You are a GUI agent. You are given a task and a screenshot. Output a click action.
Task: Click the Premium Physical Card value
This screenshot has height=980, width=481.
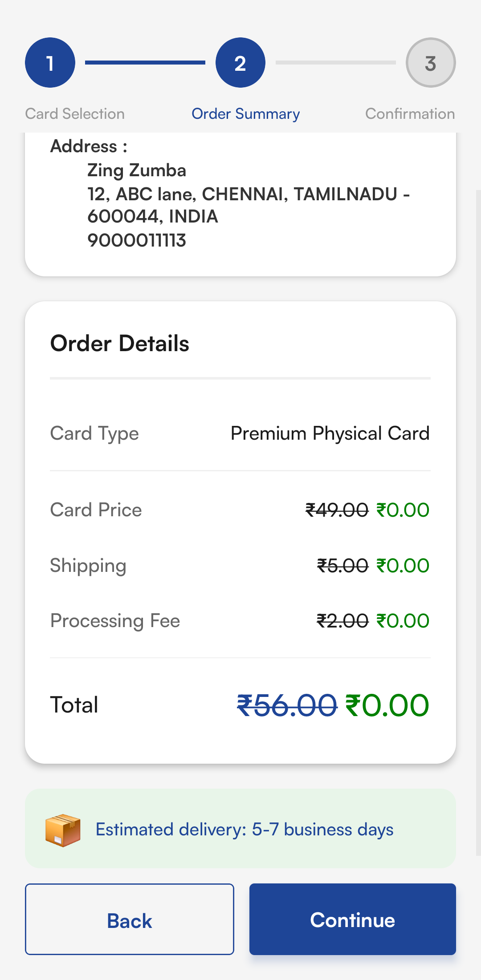[330, 433]
